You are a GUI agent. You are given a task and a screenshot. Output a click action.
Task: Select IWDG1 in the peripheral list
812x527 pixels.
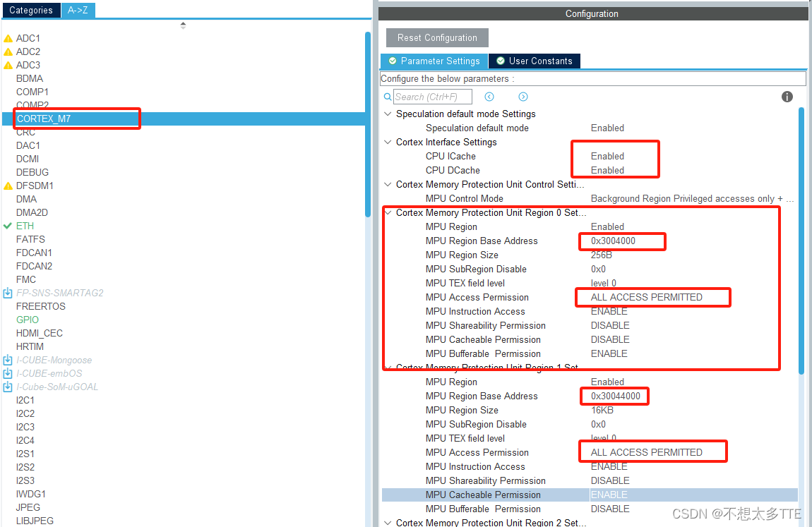pyautogui.click(x=31, y=494)
